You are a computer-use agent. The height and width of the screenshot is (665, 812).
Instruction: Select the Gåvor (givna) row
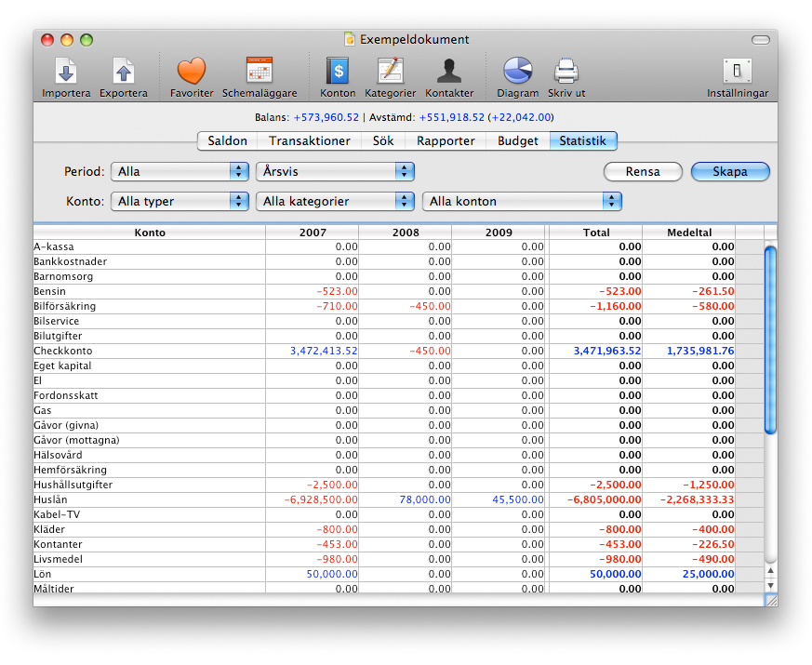(398, 425)
